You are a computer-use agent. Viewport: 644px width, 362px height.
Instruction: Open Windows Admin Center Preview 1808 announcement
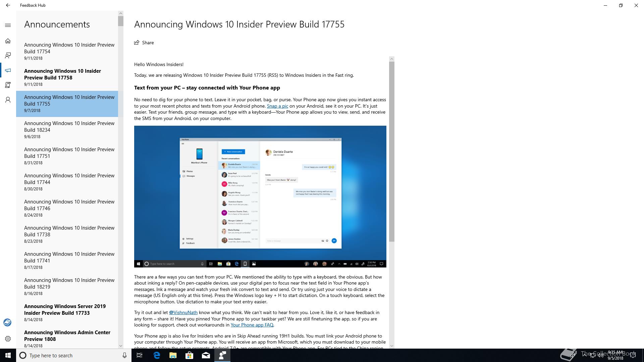67,338
